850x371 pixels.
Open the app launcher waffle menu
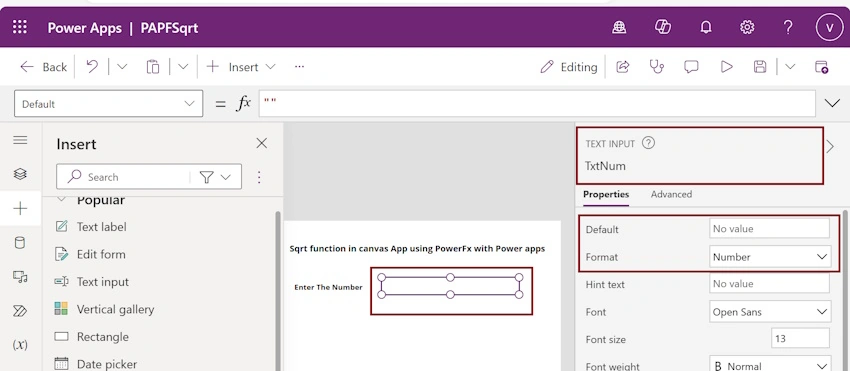pyautogui.click(x=20, y=27)
